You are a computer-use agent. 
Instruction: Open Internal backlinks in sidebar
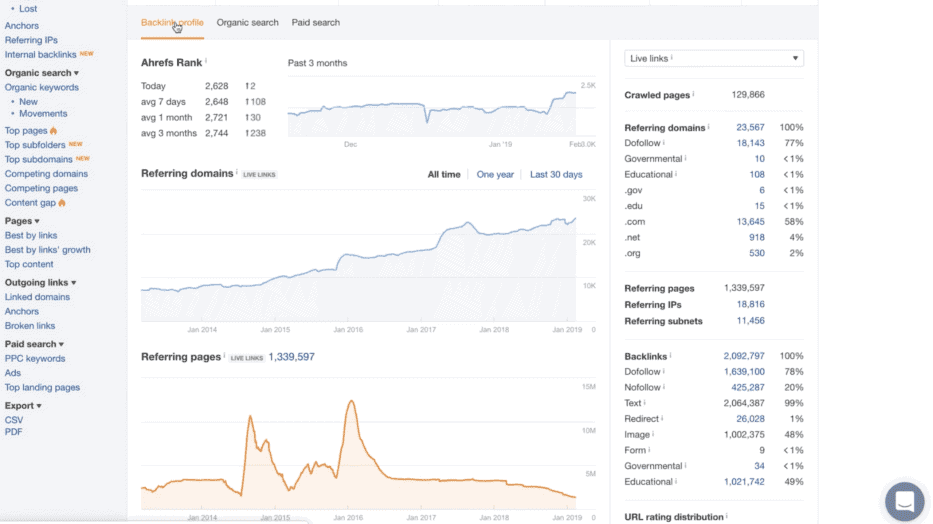[x=40, y=55]
